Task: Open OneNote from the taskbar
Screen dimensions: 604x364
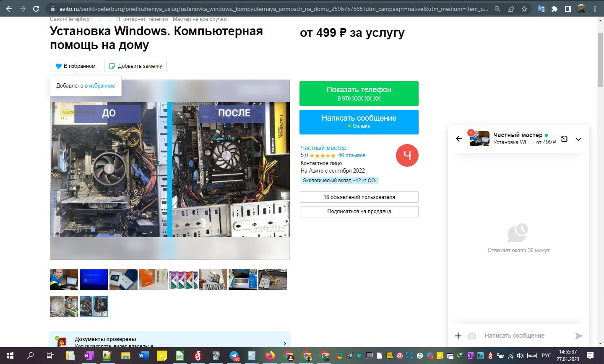Action: pos(89,356)
